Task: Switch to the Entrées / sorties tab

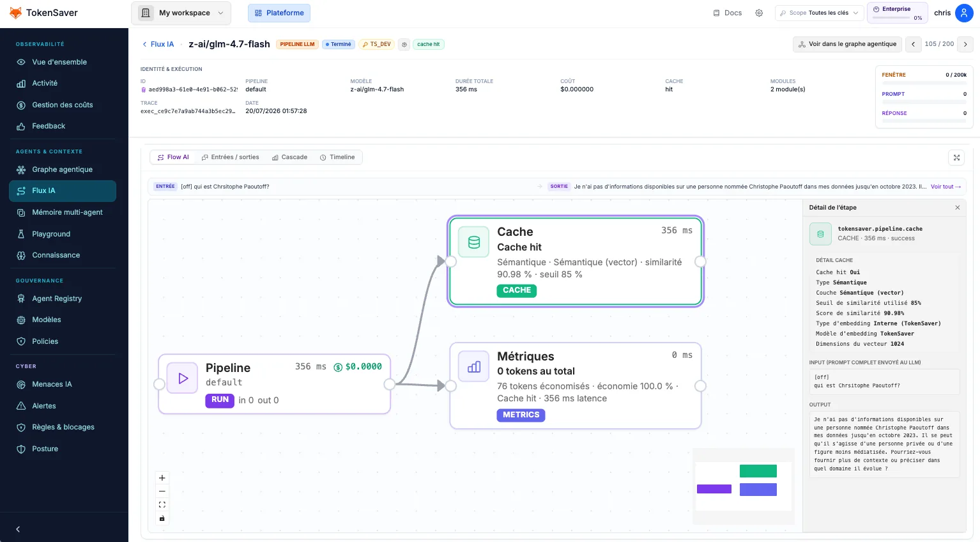Action: 231,157
